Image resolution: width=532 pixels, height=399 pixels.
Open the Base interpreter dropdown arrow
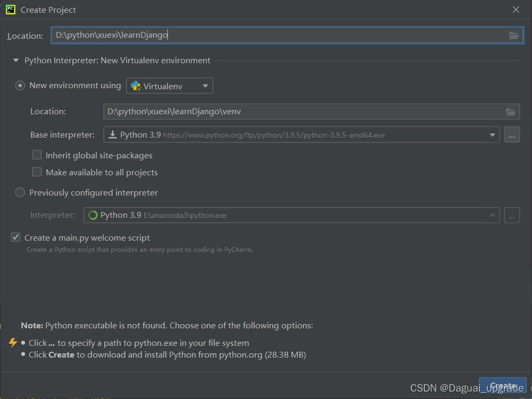pos(492,135)
